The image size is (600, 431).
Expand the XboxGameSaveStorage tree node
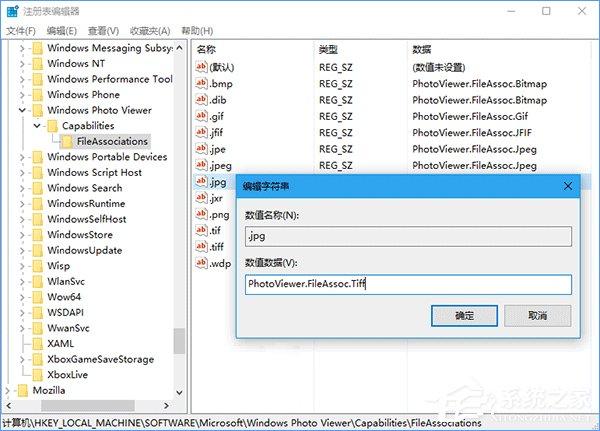click(22, 359)
